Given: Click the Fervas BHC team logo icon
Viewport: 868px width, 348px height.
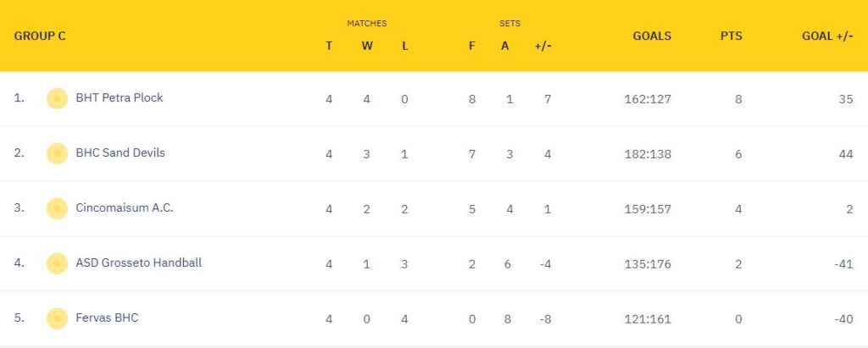Looking at the screenshot, I should click(57, 318).
